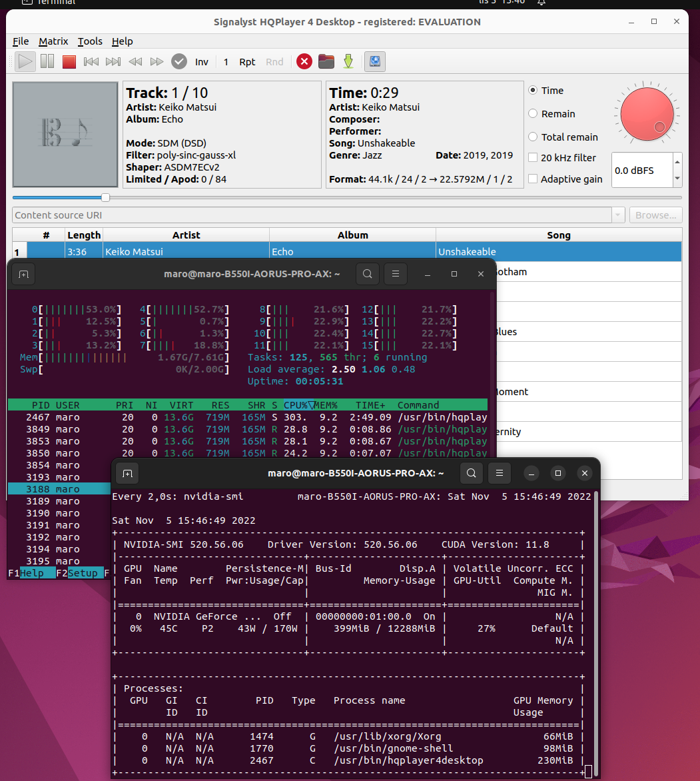Skip to the next track
The image size is (700, 781).
point(113,62)
